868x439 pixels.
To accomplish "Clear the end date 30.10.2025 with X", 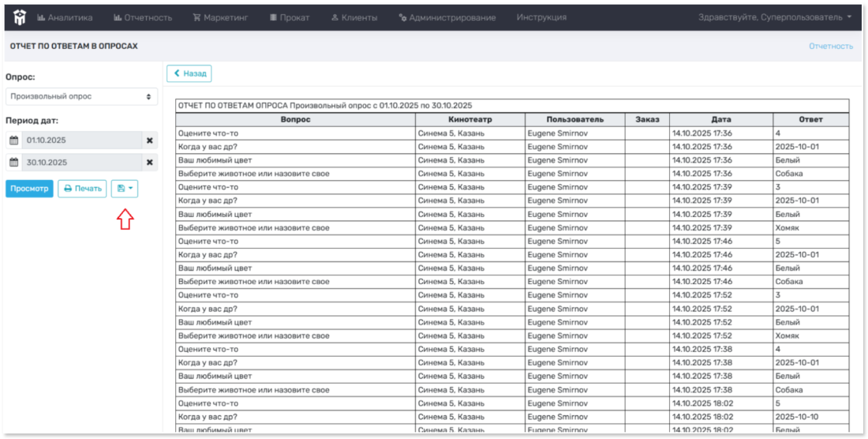I will coord(149,163).
